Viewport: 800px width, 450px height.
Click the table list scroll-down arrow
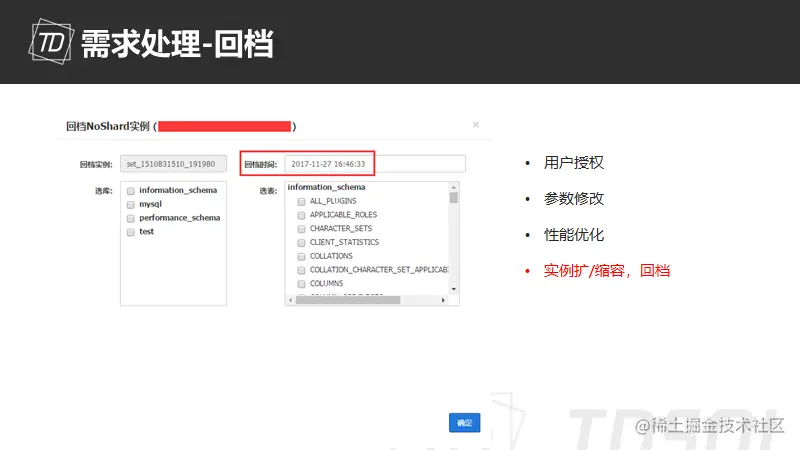click(x=454, y=289)
